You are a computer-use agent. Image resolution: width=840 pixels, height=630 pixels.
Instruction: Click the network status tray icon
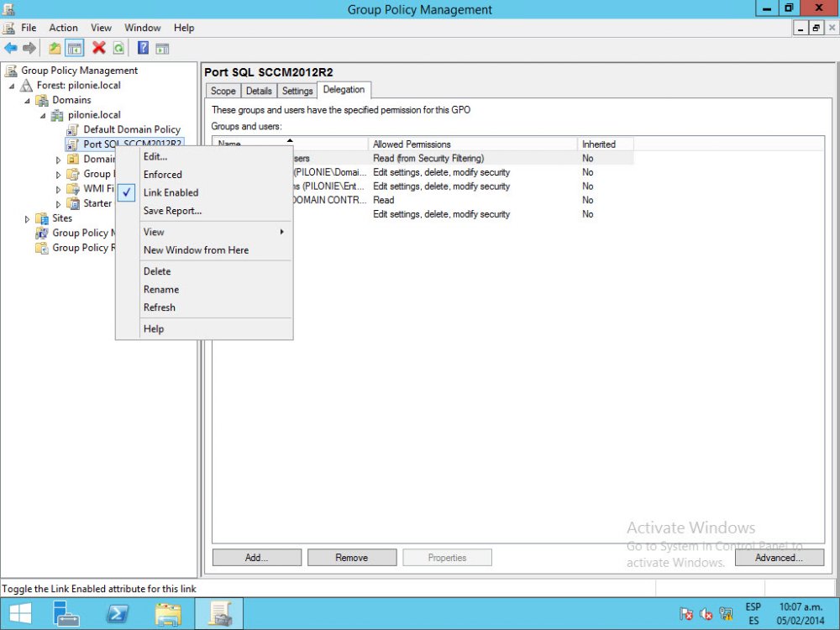click(726, 614)
